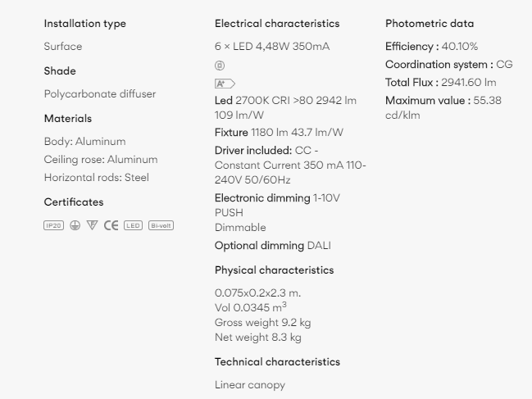Image resolution: width=532 pixels, height=399 pixels.
Task: Click the Efficiency 40.10% value
Action: tap(459, 47)
